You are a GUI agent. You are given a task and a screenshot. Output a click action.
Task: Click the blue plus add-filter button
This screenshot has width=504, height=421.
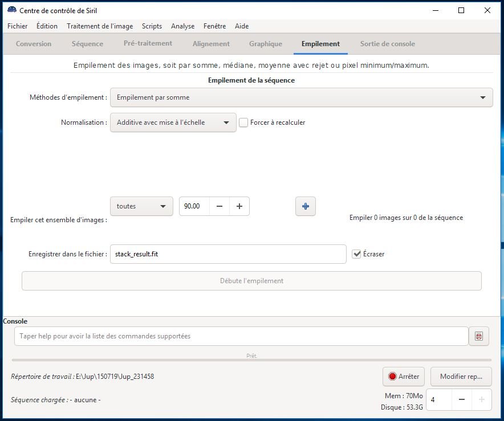click(x=306, y=206)
